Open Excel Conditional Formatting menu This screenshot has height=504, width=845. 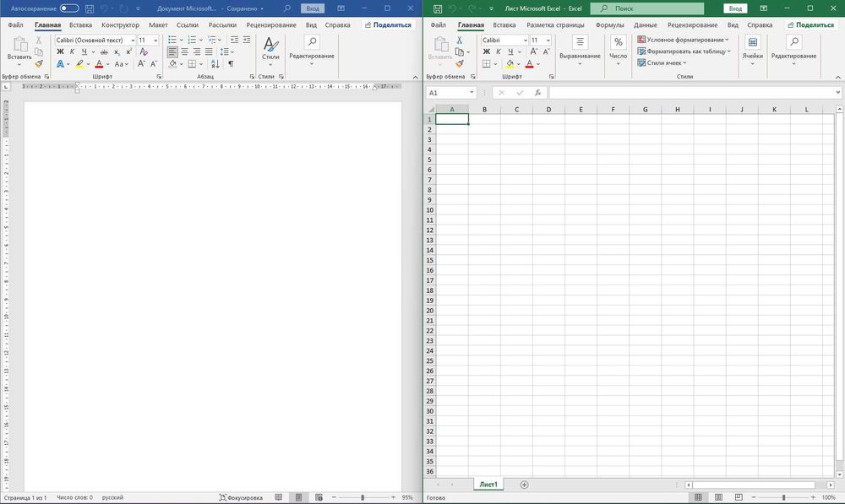[683, 40]
